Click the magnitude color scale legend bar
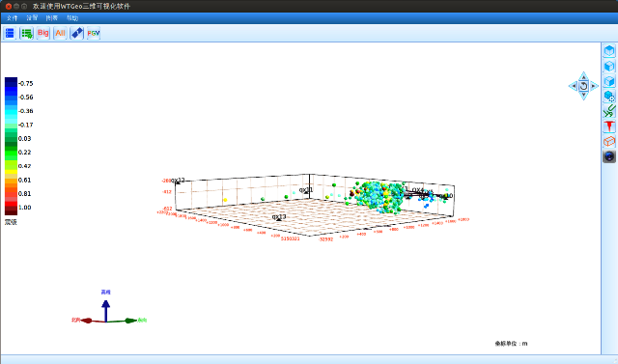The height and width of the screenshot is (364, 618). 11,146
